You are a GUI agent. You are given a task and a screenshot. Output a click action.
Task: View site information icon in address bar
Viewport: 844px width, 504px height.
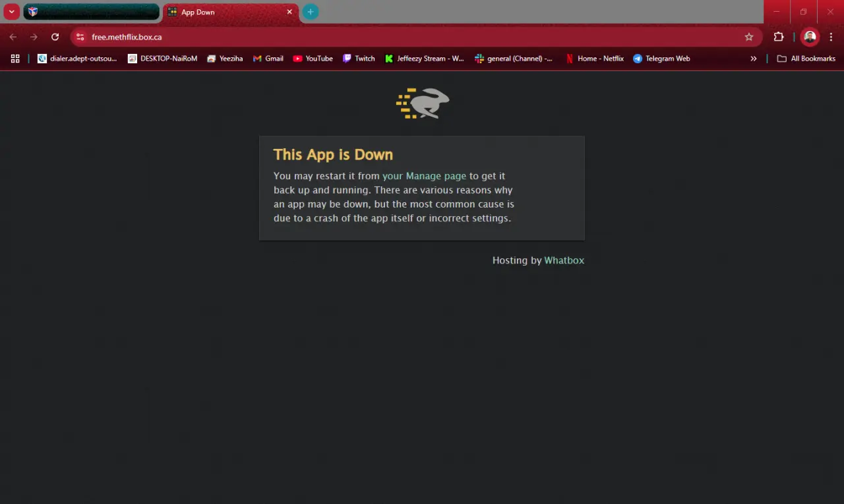tap(80, 37)
